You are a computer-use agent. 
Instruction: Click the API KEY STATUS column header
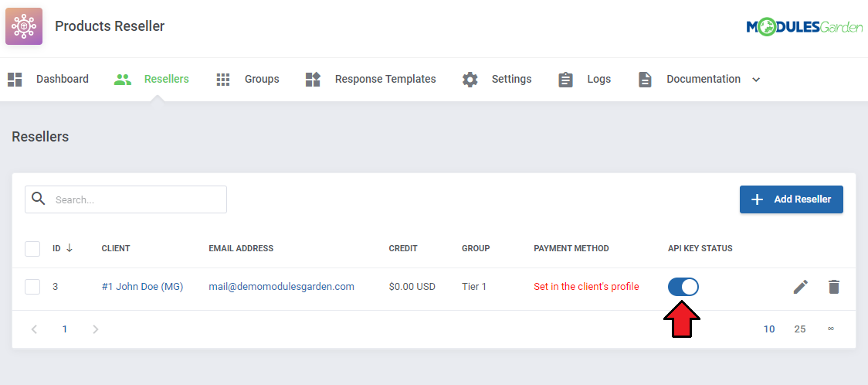(700, 248)
